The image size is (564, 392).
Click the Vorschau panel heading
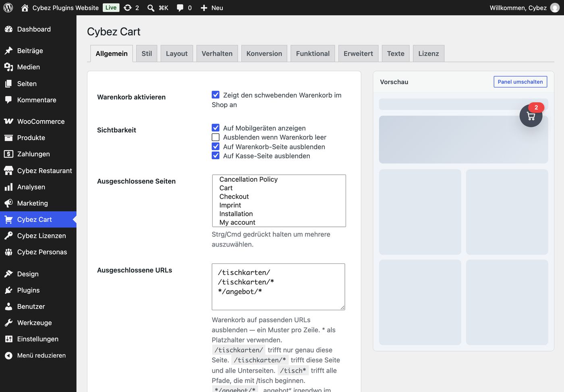click(x=394, y=82)
